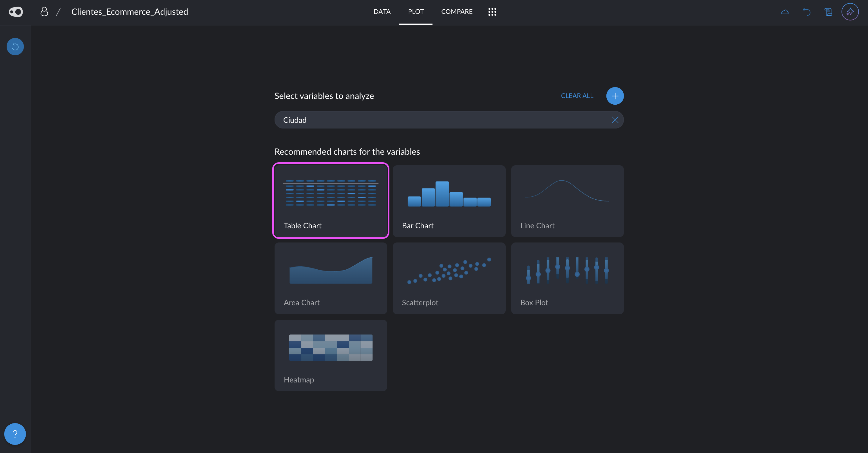Click the Ciudad variable field
Viewport: 868px width, 453px height.
449,120
